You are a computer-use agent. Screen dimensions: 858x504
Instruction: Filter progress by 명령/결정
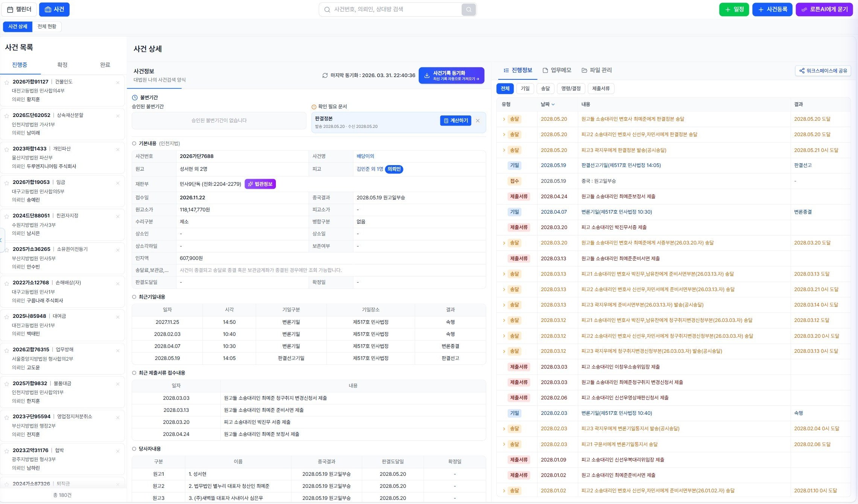tap(571, 89)
